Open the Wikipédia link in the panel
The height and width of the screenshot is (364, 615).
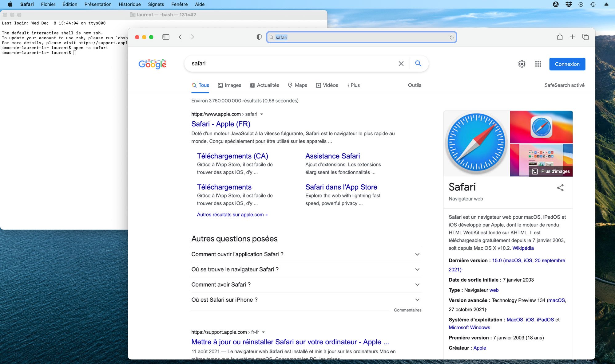(523, 248)
